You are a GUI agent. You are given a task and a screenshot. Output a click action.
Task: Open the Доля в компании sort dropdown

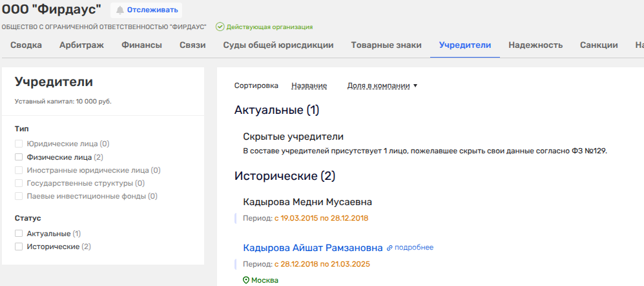382,85
